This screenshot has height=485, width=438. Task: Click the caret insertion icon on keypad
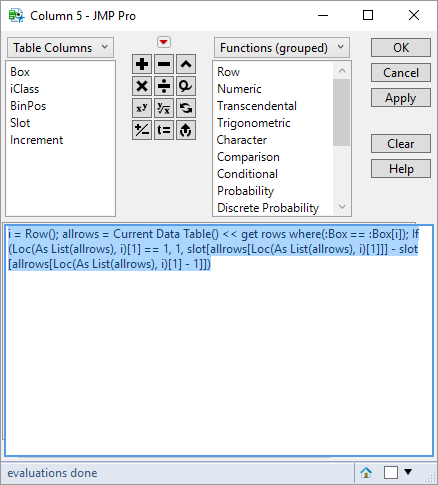[186, 64]
